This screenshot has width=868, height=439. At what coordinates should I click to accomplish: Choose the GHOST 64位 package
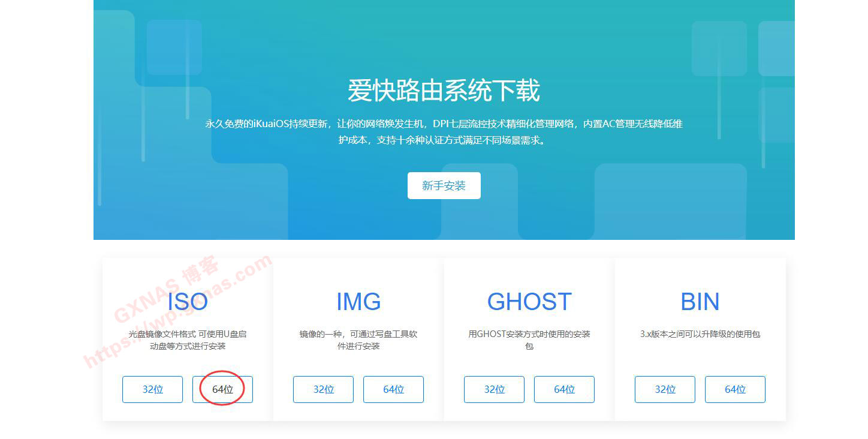[x=564, y=389]
